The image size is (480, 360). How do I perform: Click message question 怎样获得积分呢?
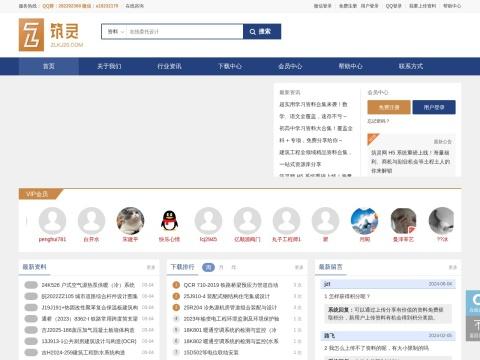pyautogui.click(x=347, y=296)
